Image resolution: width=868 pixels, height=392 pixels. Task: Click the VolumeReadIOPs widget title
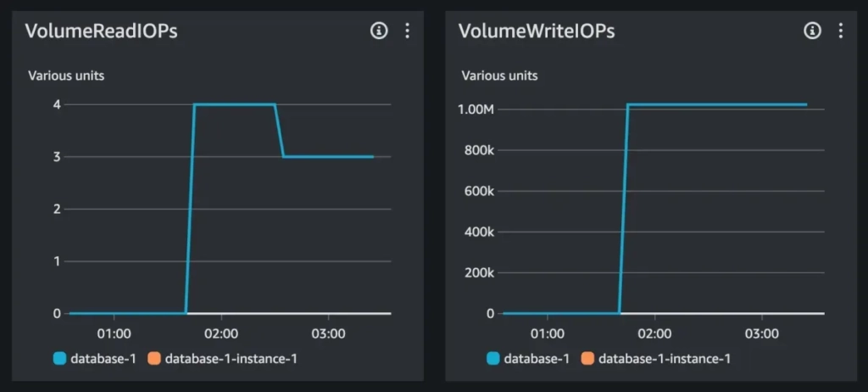(x=102, y=31)
